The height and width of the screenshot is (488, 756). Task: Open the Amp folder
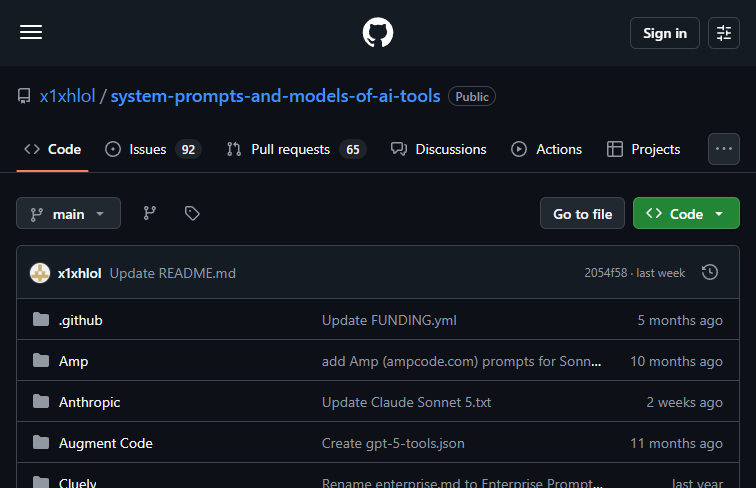coord(73,361)
